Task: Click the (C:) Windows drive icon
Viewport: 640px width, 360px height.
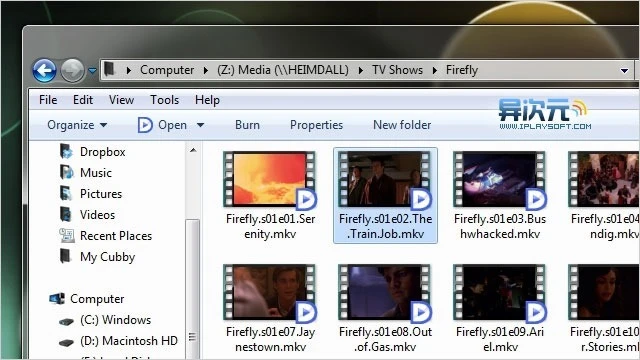Action: [x=66, y=321]
